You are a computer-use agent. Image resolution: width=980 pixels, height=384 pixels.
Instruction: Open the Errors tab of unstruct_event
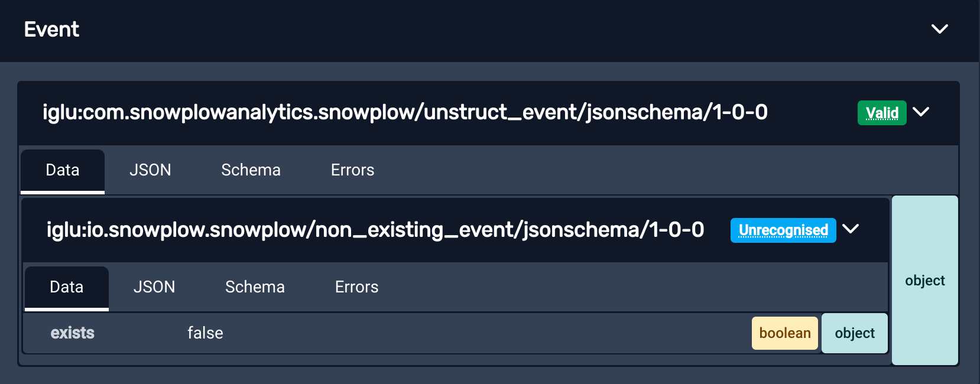(352, 170)
